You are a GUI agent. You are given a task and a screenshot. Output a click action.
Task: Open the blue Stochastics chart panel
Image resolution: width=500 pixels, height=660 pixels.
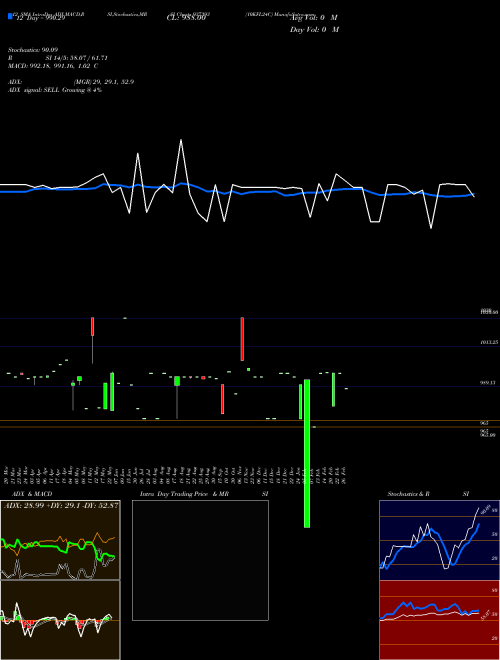pos(439,540)
